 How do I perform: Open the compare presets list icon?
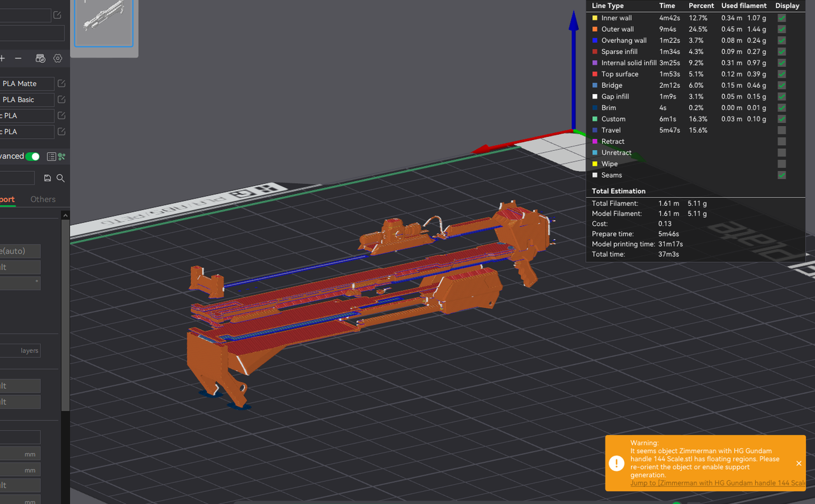coord(51,157)
